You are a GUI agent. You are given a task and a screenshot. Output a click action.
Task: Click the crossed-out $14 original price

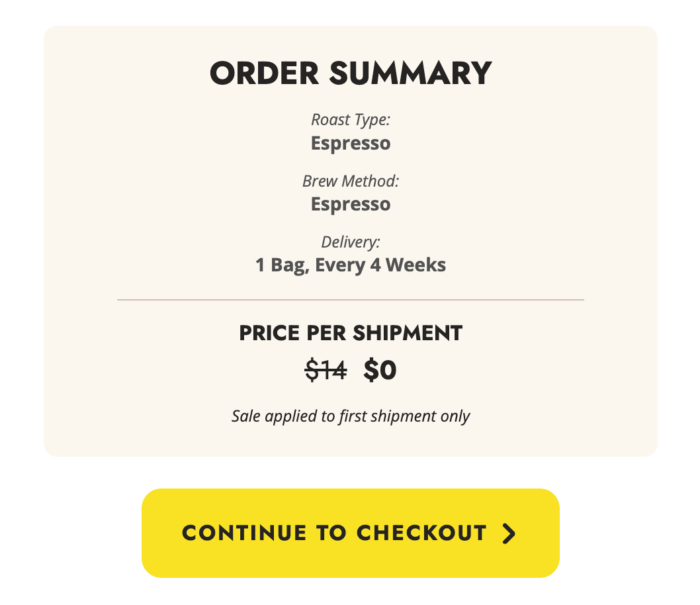[x=326, y=371]
